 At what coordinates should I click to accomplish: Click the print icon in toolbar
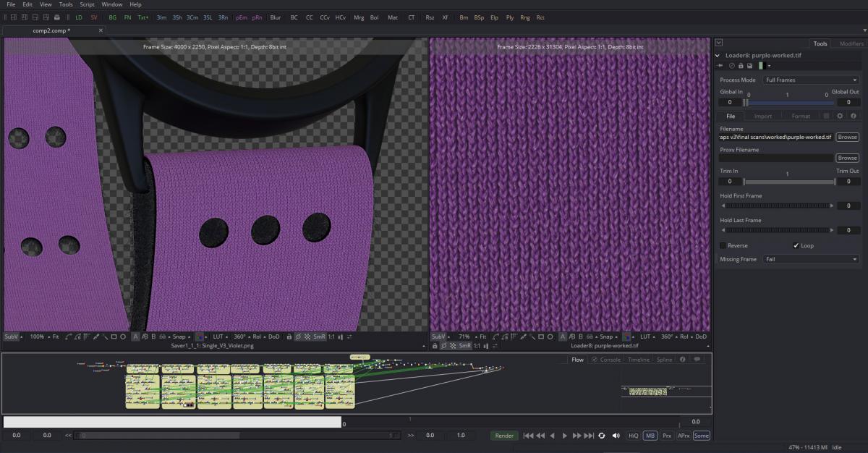click(x=56, y=17)
